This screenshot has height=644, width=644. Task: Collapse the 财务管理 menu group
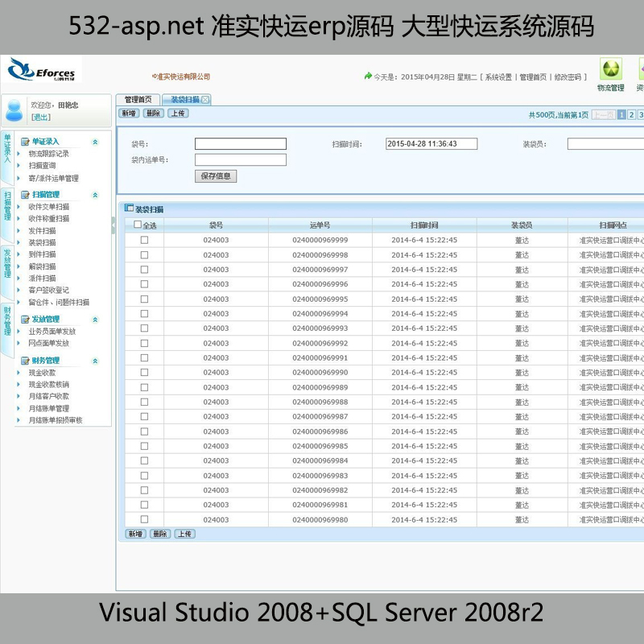[95, 361]
